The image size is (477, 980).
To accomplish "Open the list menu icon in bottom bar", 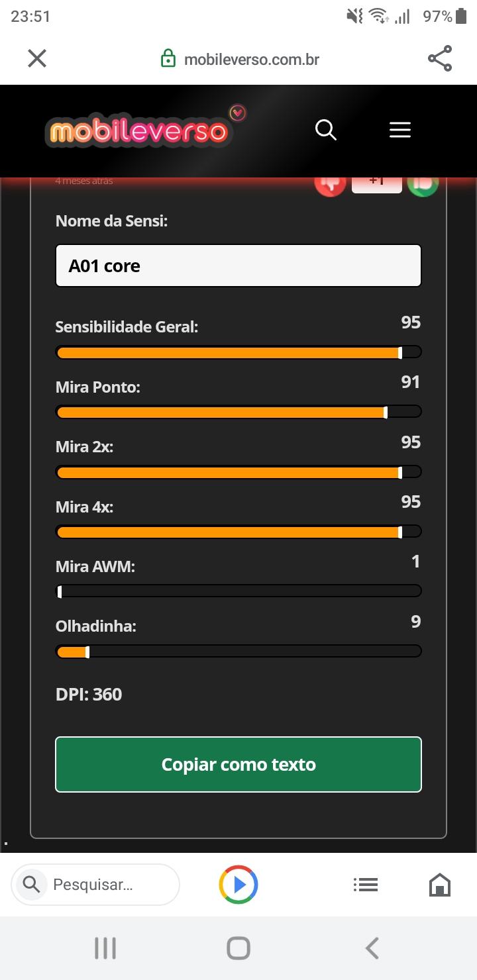I will (366, 884).
